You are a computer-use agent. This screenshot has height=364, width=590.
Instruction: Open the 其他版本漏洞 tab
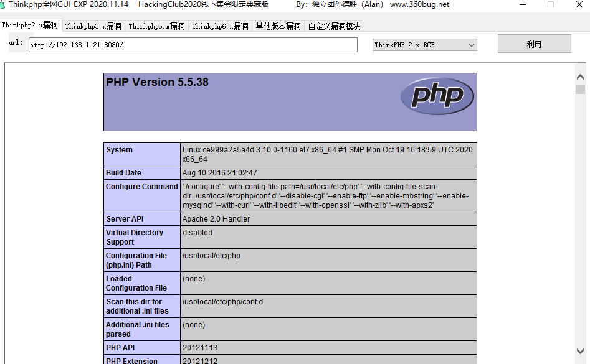[x=278, y=26]
